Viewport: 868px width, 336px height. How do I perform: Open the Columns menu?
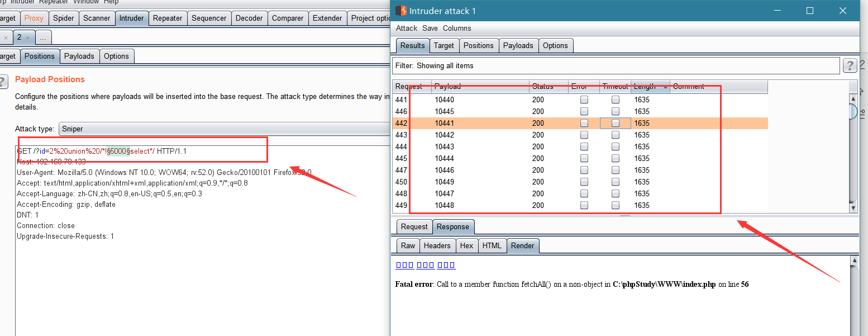457,28
